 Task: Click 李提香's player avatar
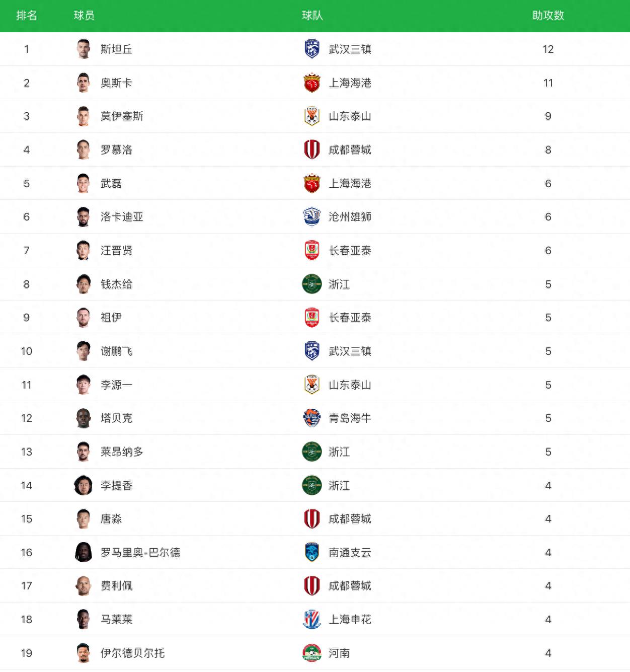84,485
